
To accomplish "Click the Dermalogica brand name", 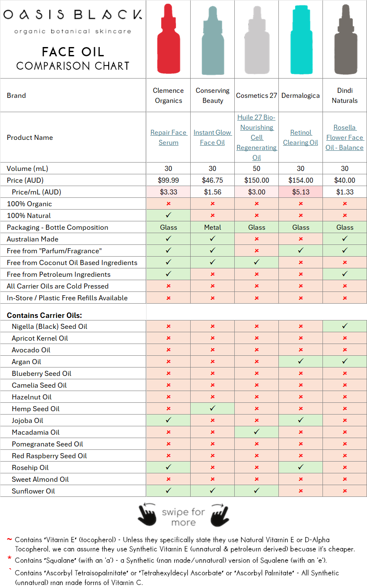I will point(301,95).
